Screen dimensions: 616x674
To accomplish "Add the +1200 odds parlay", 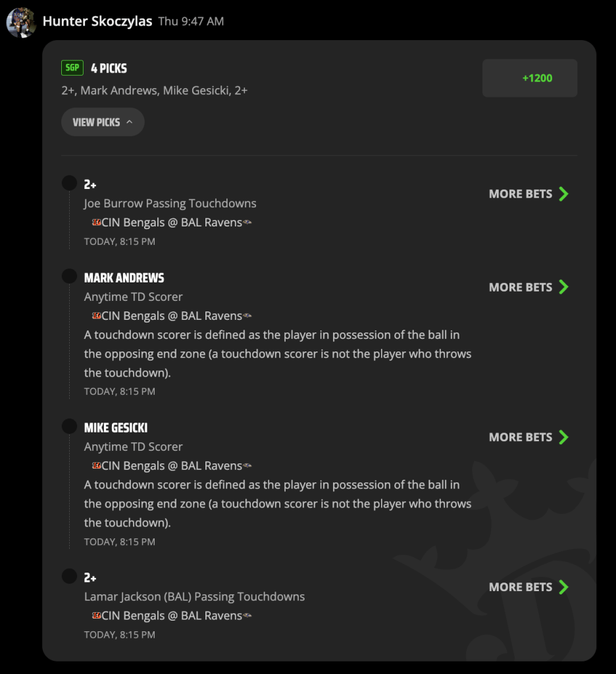I will [530, 78].
